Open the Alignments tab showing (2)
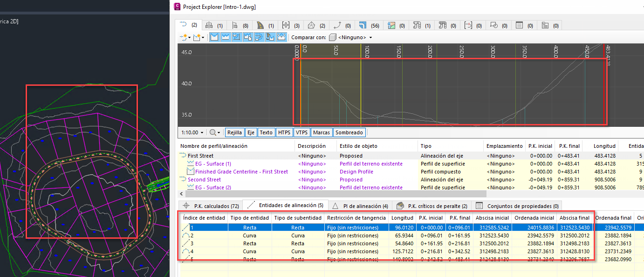 [188, 25]
